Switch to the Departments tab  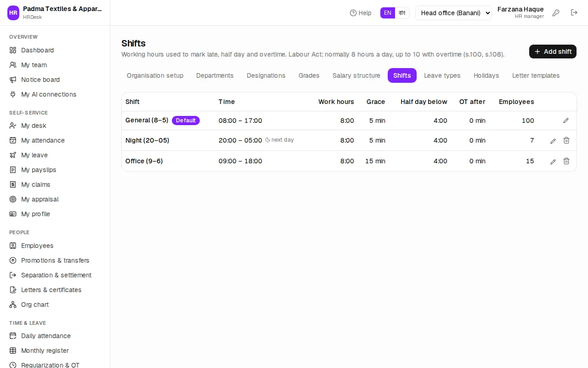coord(215,75)
